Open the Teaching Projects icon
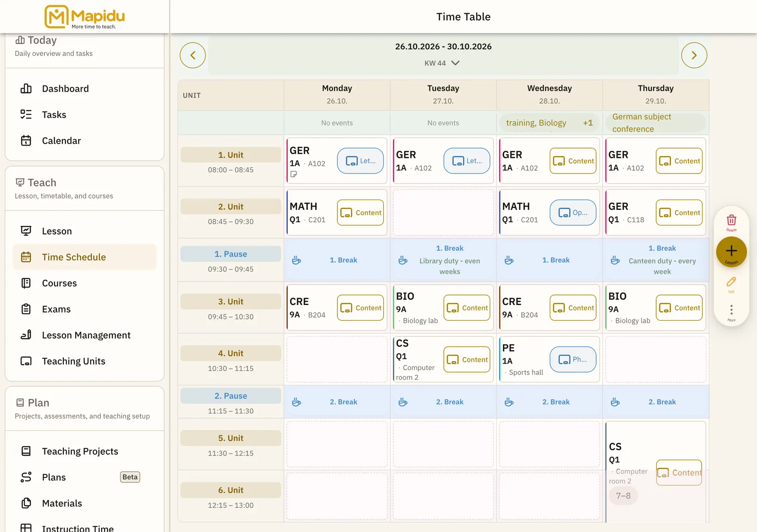The height and width of the screenshot is (532, 757). (26, 451)
